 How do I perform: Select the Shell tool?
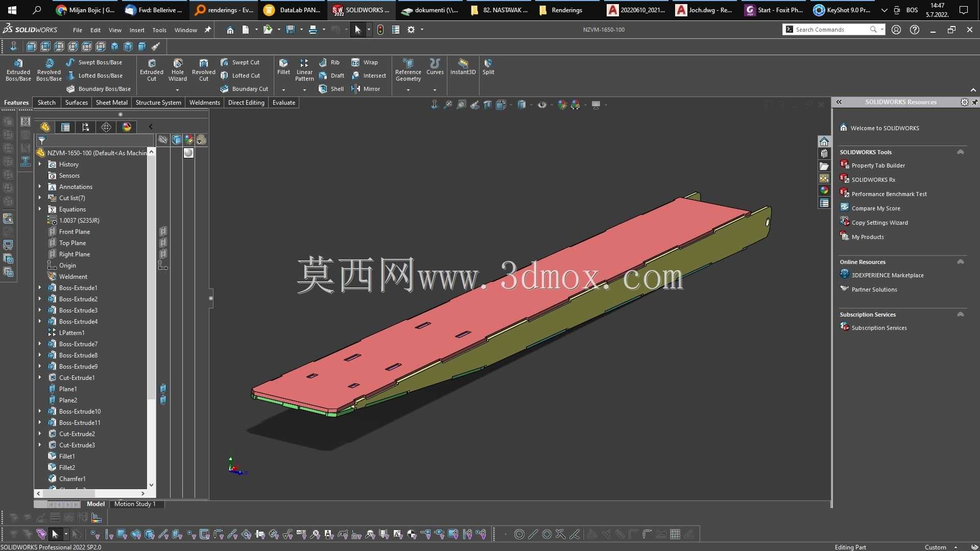point(331,89)
